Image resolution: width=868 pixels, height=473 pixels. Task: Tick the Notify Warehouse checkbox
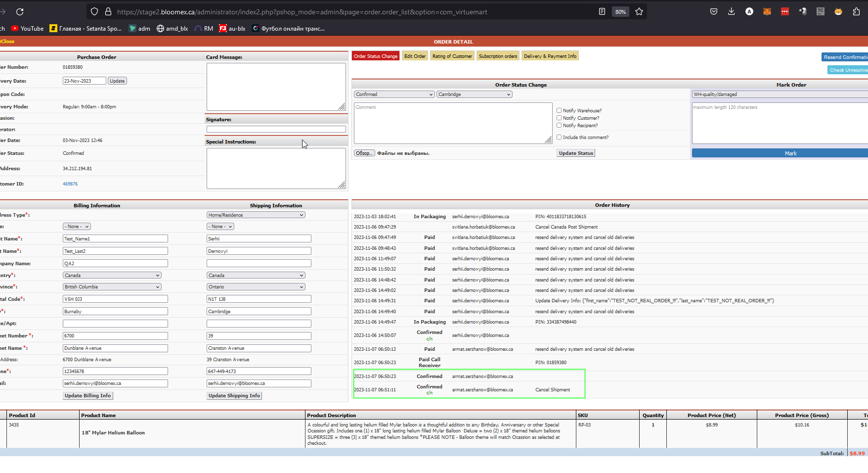tap(559, 110)
